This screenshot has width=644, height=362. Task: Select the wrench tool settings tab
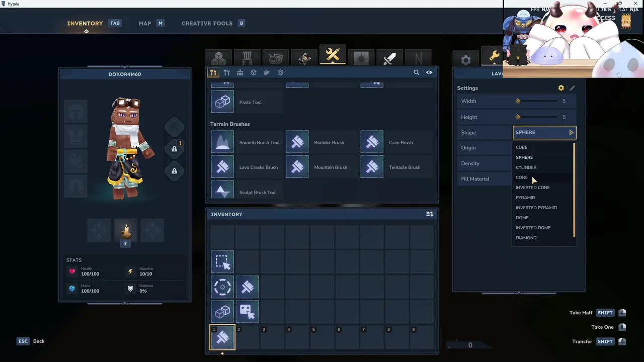coord(493,56)
